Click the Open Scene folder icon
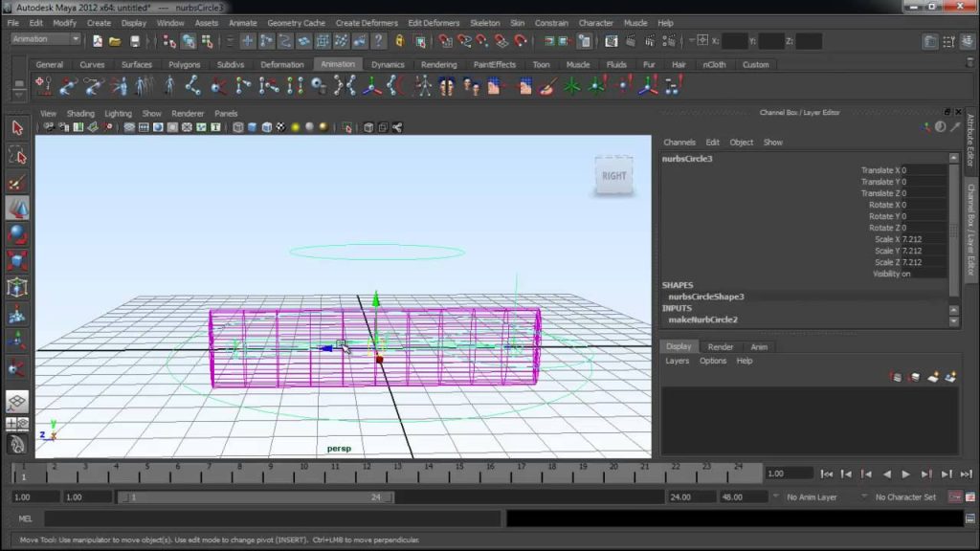 coord(115,41)
